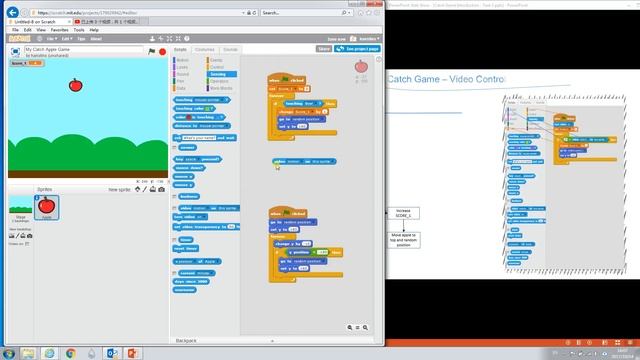
Task: Click red color swatch in 'color is touching' block
Action: [x=189, y=117]
